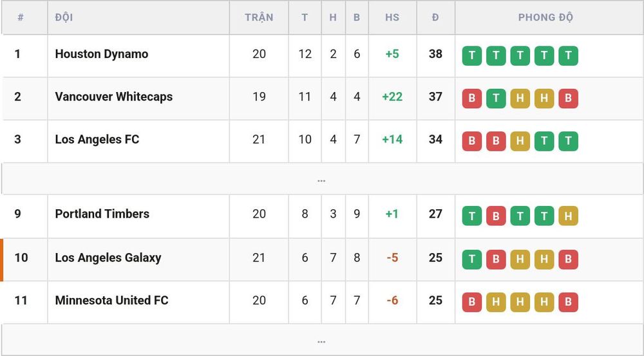
Task: Sort by HS goal difference header
Action: tap(392, 17)
